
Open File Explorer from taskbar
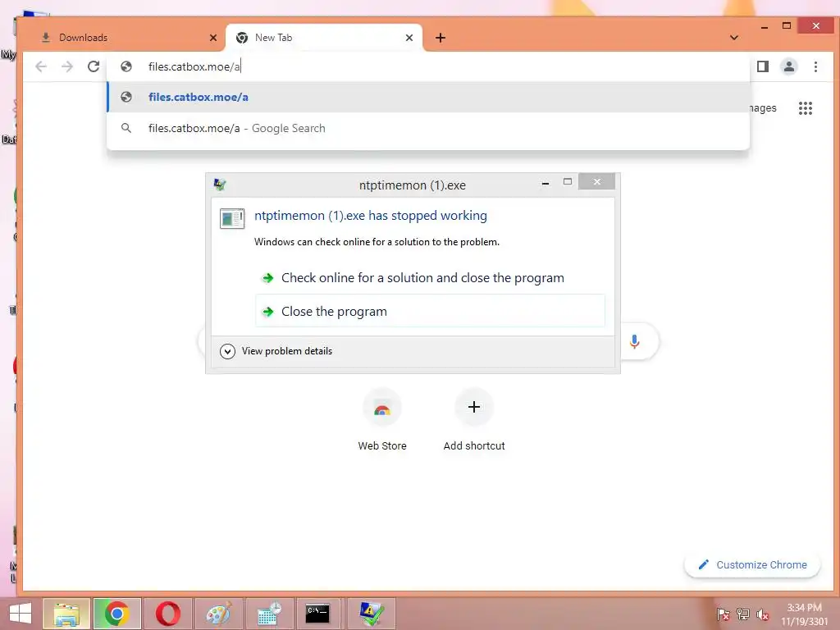pyautogui.click(x=66, y=614)
